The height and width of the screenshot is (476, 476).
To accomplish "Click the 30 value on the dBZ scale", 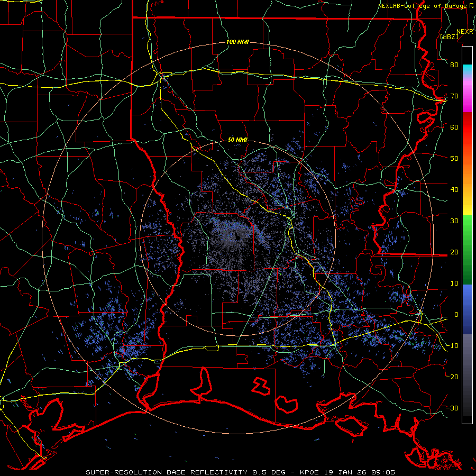I will pyautogui.click(x=454, y=221).
